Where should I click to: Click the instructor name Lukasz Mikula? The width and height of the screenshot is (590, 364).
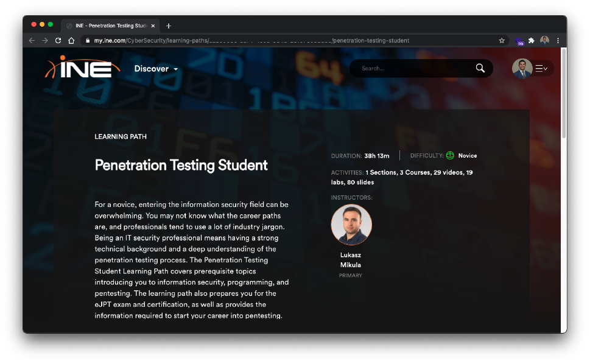351,260
